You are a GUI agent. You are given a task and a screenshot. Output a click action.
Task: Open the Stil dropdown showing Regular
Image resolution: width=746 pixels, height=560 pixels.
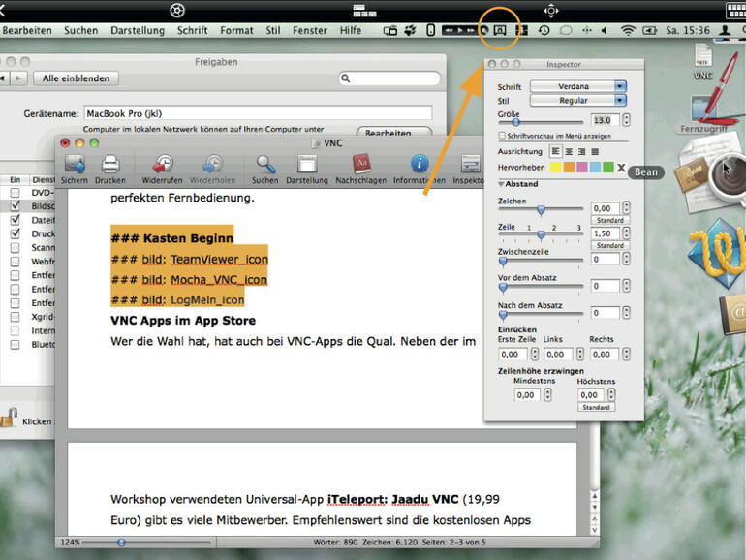tap(579, 100)
